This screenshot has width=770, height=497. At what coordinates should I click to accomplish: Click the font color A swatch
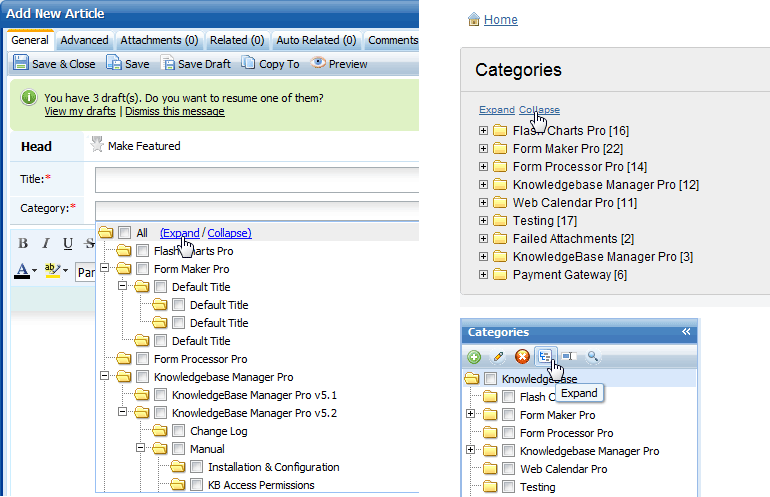point(22,271)
